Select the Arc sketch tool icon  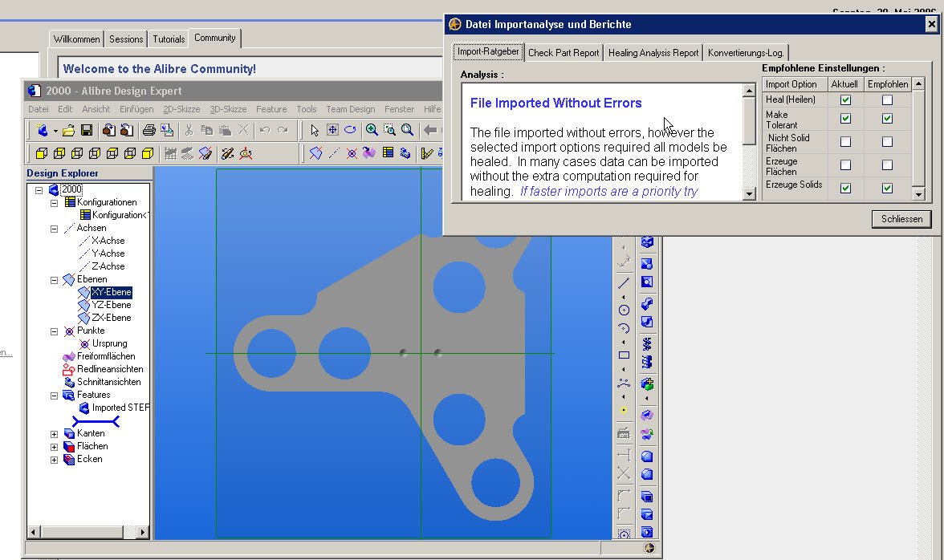[x=624, y=328]
